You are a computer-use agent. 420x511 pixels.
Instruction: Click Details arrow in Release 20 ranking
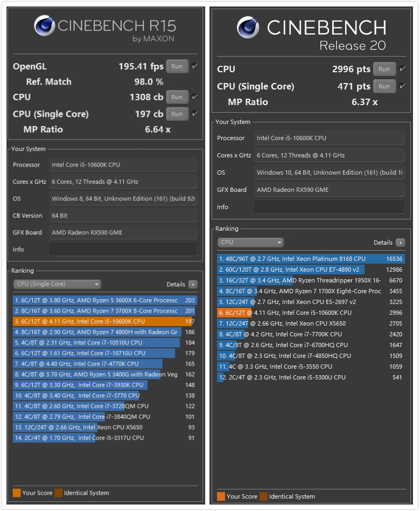point(401,243)
